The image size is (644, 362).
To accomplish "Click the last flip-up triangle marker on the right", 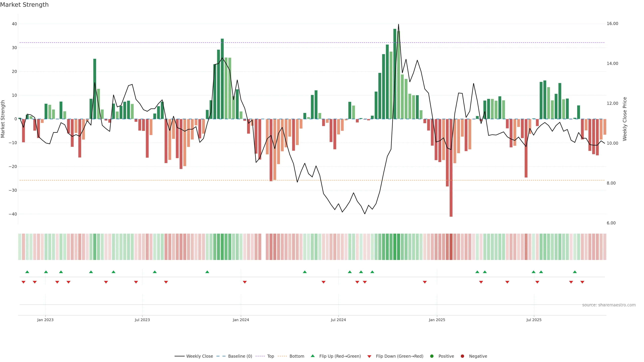I will (x=575, y=272).
